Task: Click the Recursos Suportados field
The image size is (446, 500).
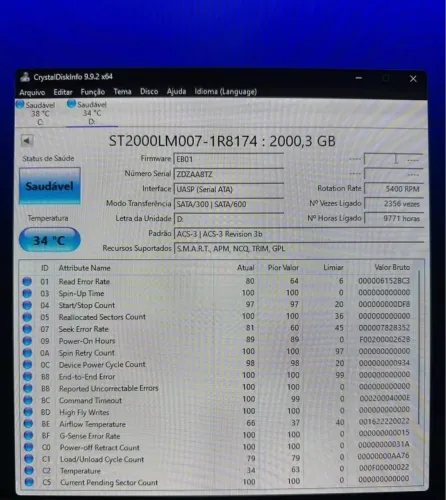Action: [299, 249]
